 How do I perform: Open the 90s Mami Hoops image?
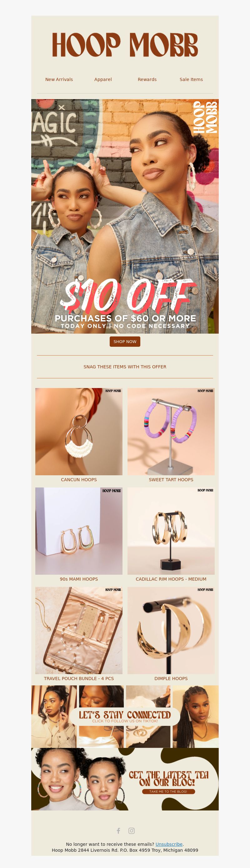point(79,531)
